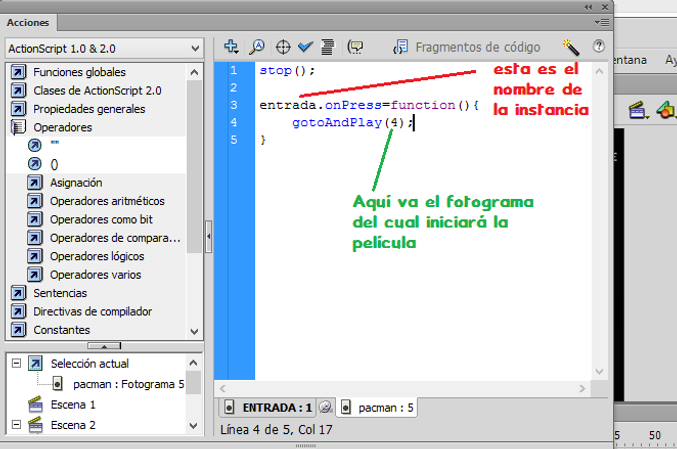Collapse toolbox sidebar with splitter arrow
This screenshot has height=449, width=677.
click(209, 236)
